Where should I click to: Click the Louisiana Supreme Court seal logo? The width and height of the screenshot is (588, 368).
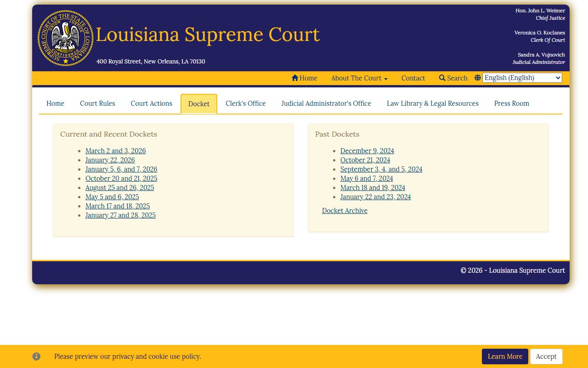66,38
